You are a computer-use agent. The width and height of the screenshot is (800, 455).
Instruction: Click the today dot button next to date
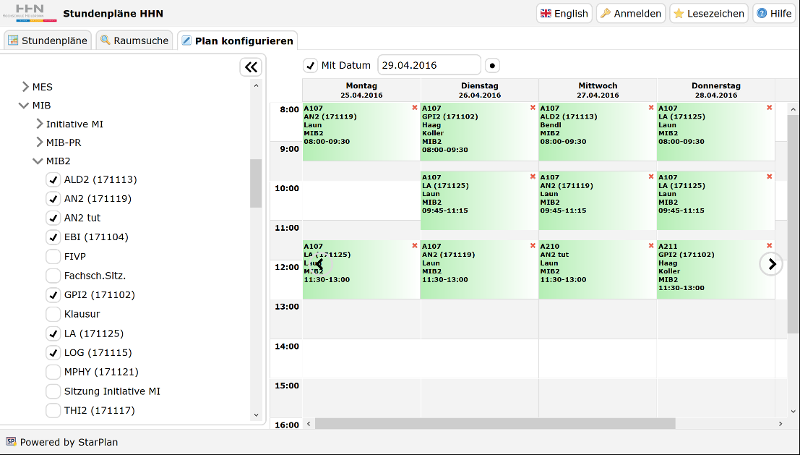pyautogui.click(x=492, y=65)
